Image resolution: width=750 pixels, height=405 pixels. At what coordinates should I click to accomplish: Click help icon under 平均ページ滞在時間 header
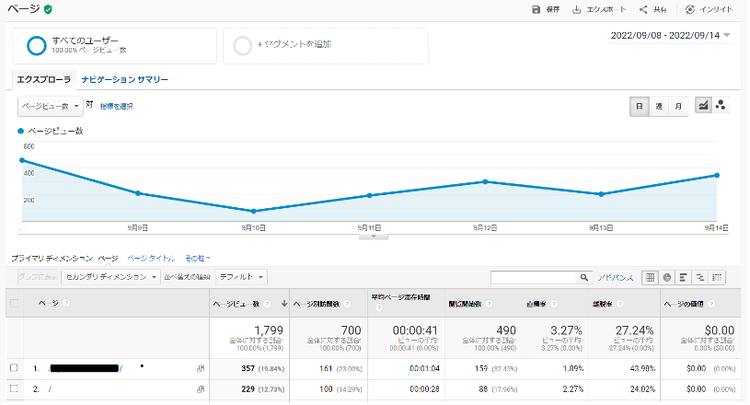[x=379, y=308]
